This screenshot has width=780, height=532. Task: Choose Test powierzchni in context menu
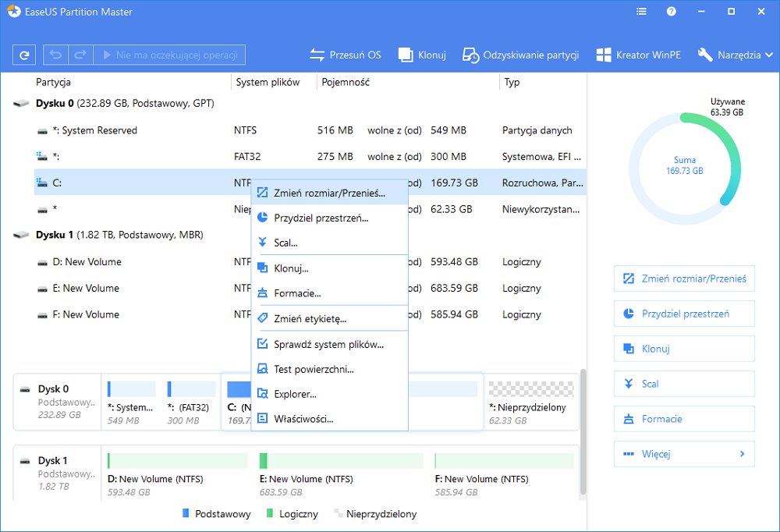(329, 369)
